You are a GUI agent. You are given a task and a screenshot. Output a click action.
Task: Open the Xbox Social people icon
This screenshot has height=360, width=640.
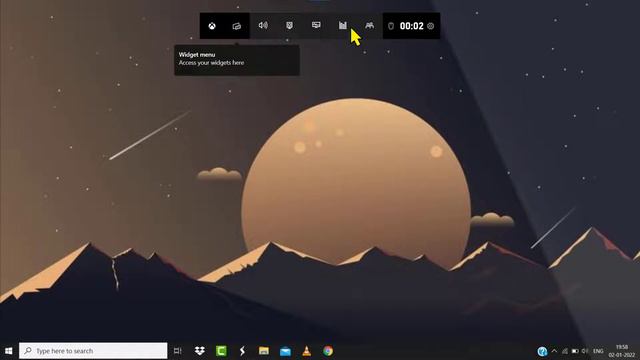click(x=369, y=25)
